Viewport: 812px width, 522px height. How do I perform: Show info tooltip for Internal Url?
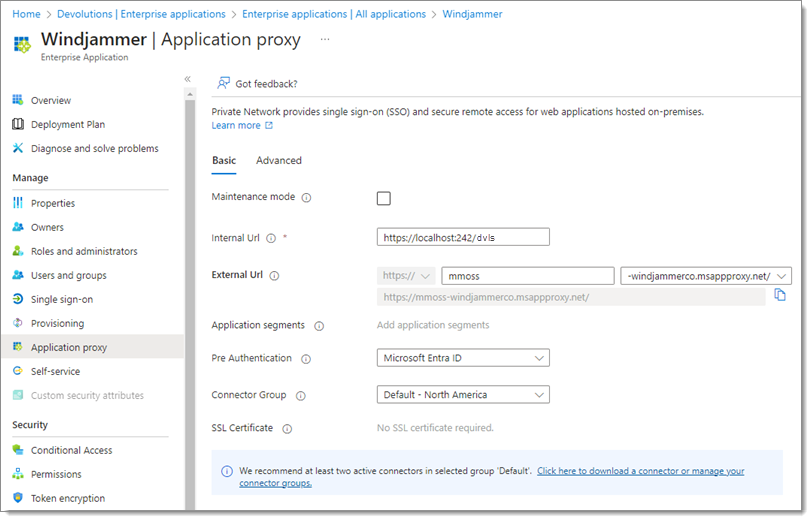pyautogui.click(x=271, y=238)
